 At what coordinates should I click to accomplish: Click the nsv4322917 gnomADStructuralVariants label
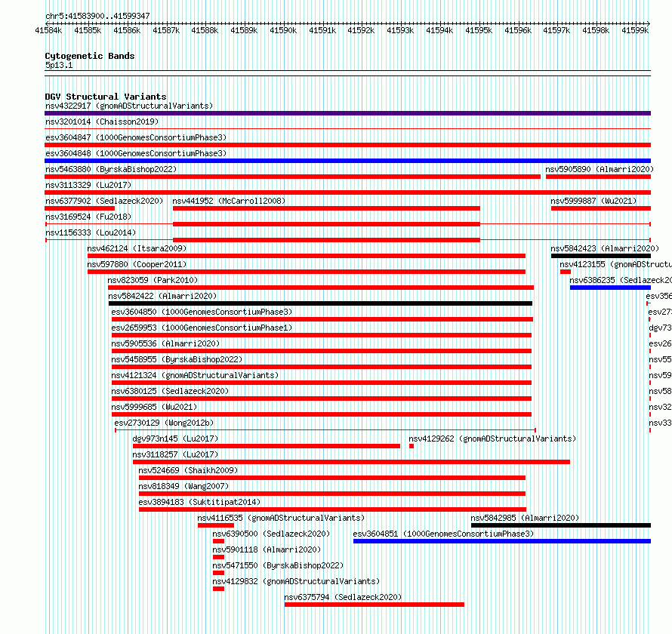click(129, 106)
